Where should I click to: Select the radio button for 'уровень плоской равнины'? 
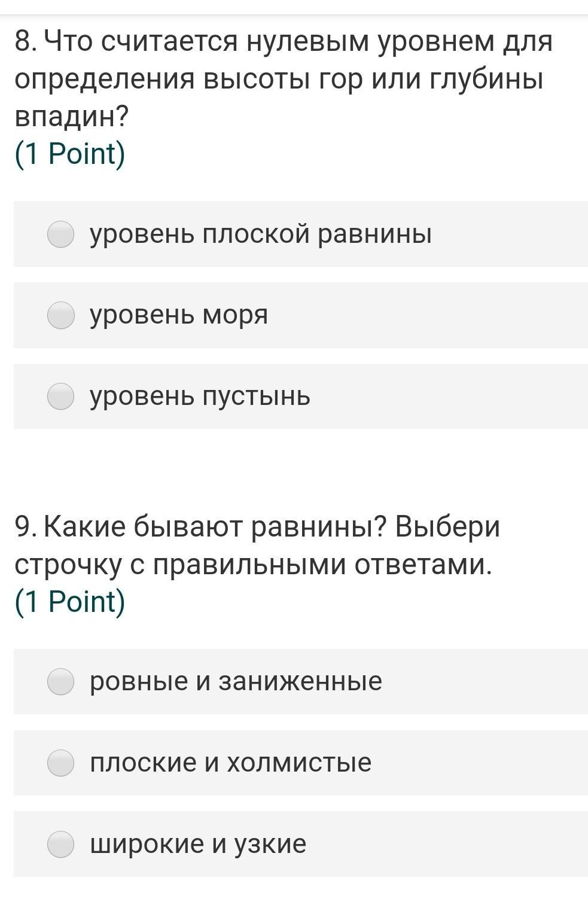click(x=60, y=234)
